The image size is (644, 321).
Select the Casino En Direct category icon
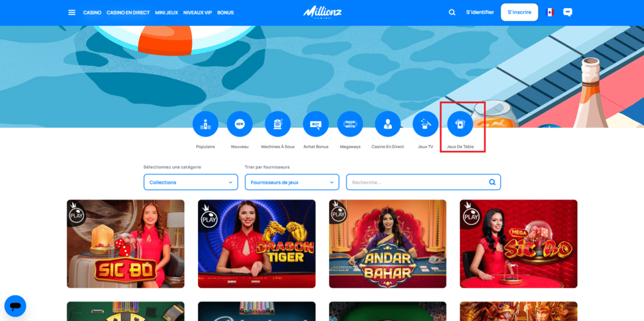387,124
